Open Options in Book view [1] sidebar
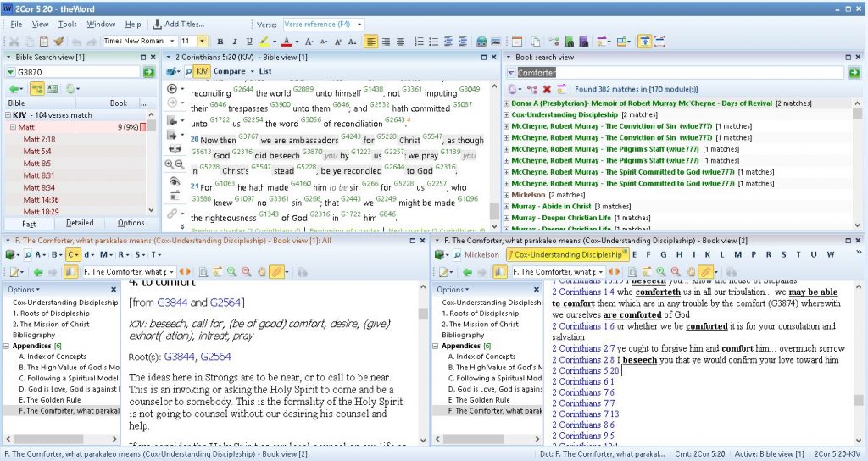 tap(23, 290)
